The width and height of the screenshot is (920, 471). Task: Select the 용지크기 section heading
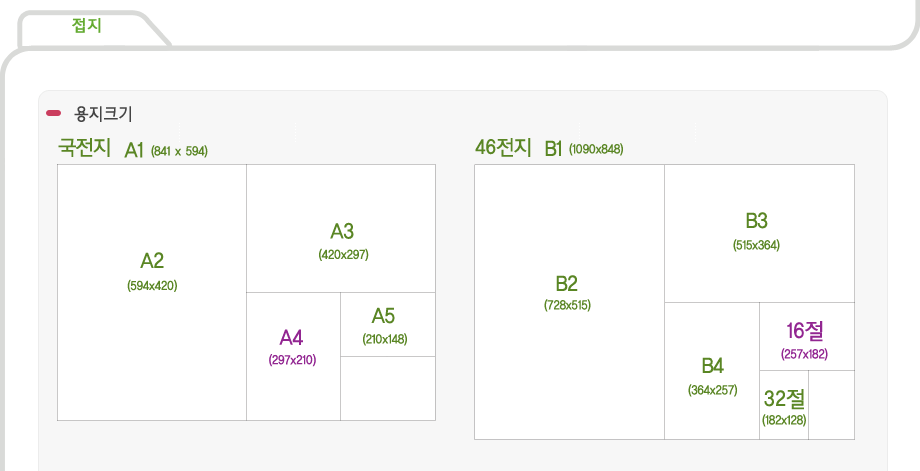[103, 114]
